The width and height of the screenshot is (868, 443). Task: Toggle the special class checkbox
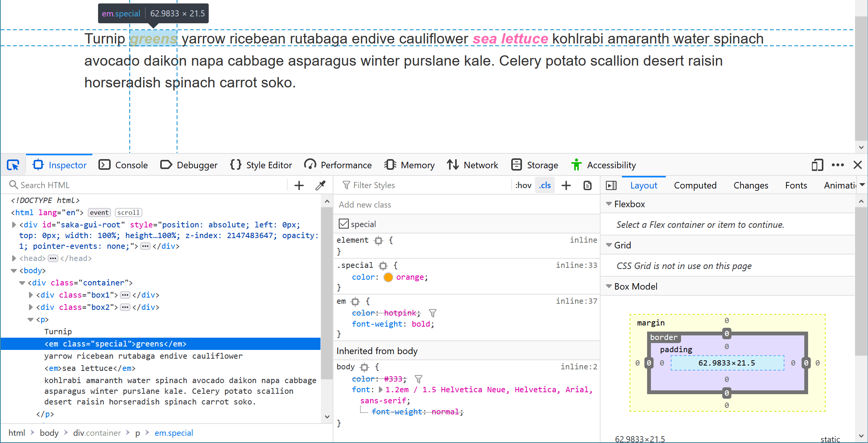point(344,224)
